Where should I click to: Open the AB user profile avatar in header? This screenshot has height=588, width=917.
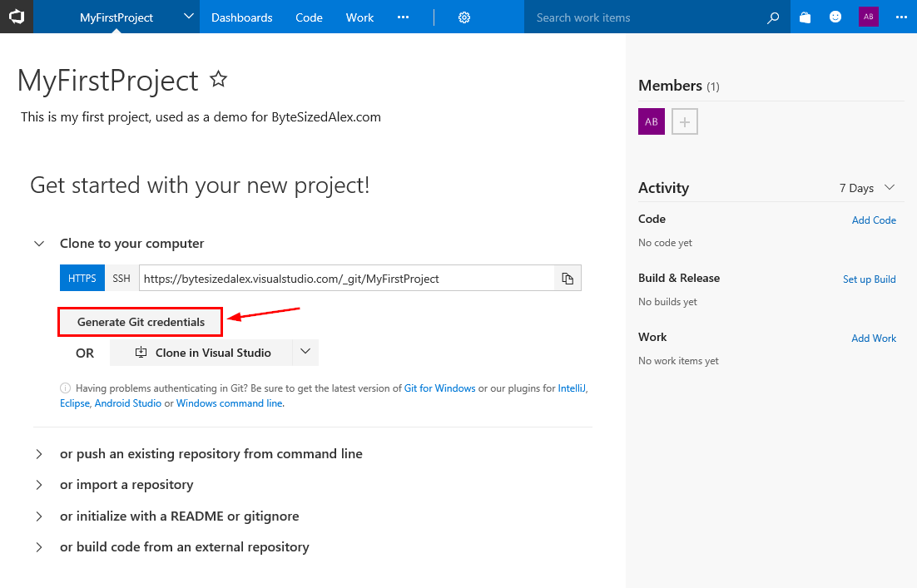click(869, 17)
